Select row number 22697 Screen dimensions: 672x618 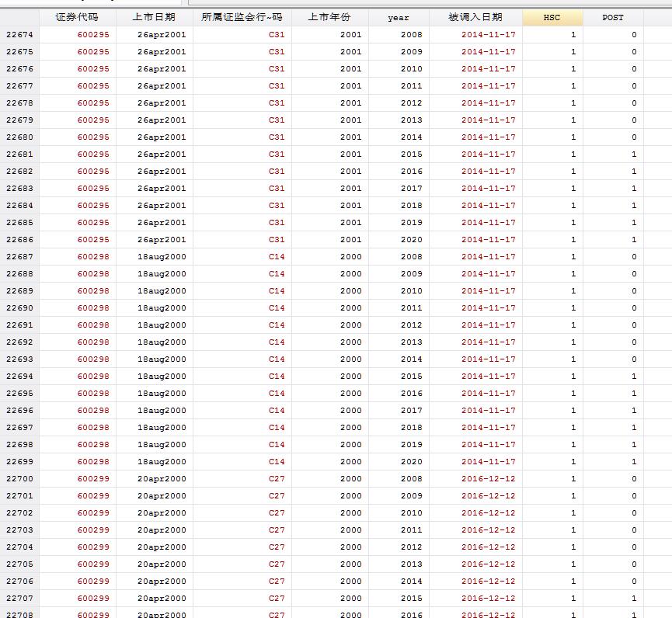pyautogui.click(x=19, y=428)
